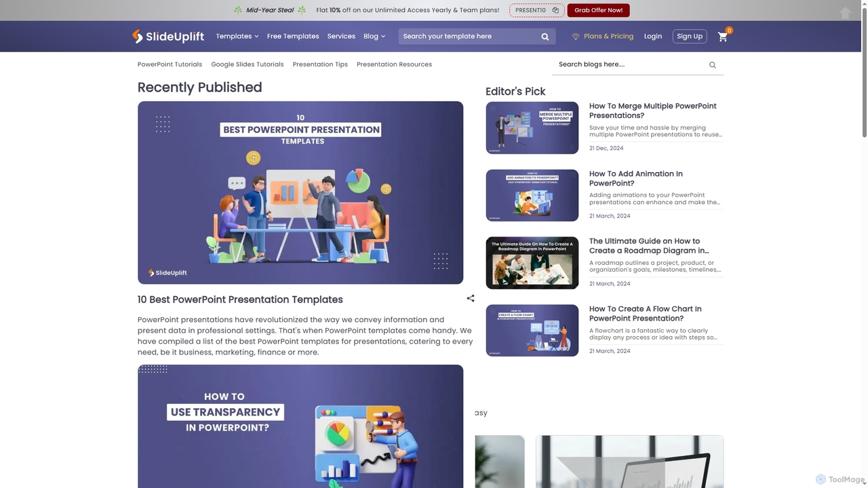Open Free Templates page

click(293, 37)
